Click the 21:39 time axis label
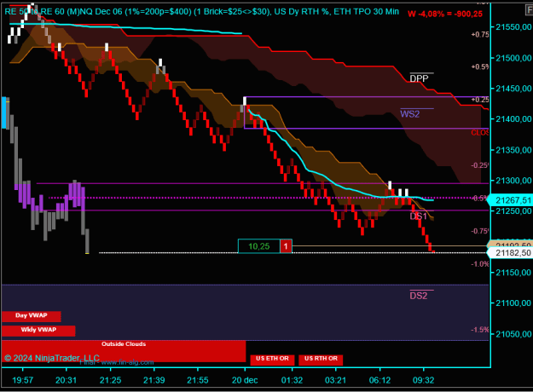The width and height of the screenshot is (533, 392). click(154, 380)
